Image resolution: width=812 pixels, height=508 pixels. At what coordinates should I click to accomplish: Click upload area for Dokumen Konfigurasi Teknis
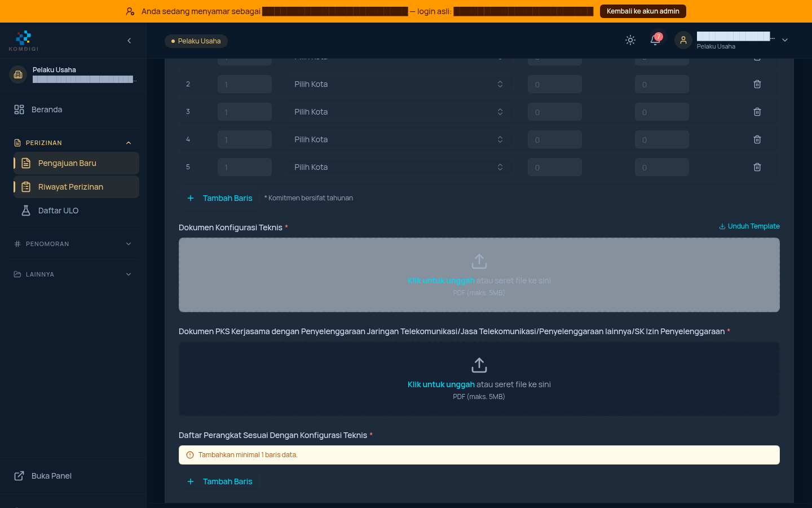click(x=479, y=275)
